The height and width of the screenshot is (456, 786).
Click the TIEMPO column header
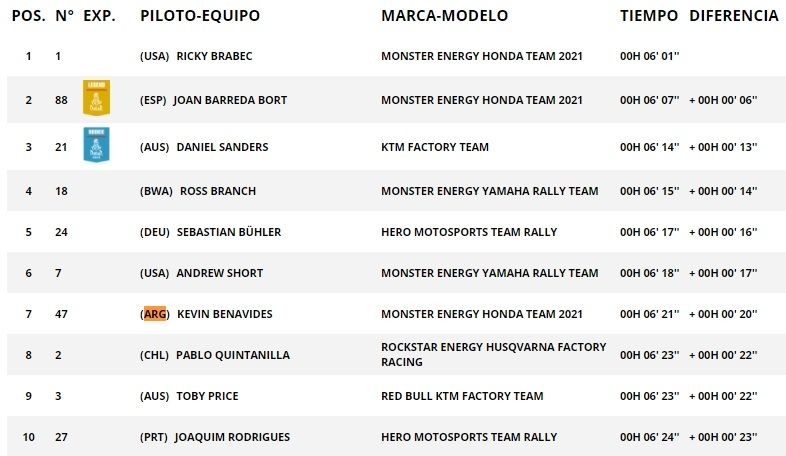pyautogui.click(x=648, y=16)
